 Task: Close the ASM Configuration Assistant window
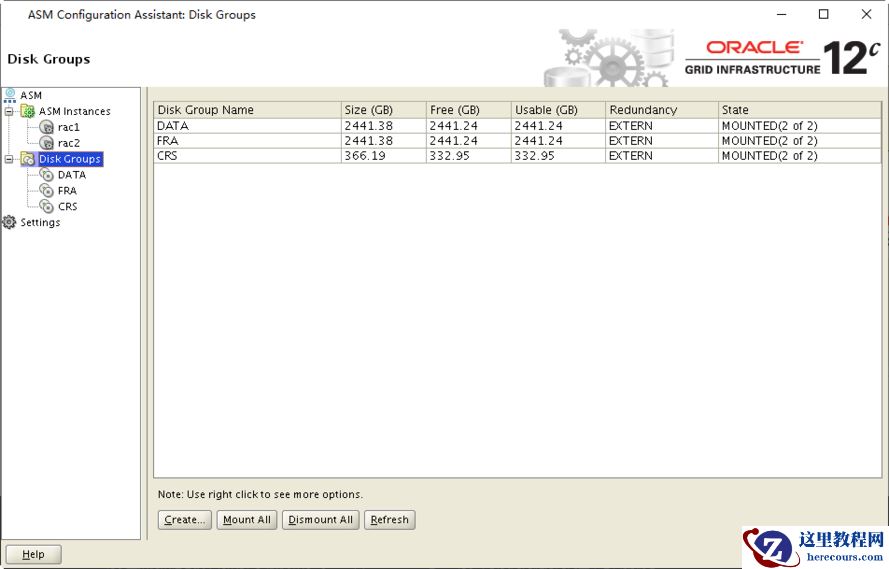[866, 14]
